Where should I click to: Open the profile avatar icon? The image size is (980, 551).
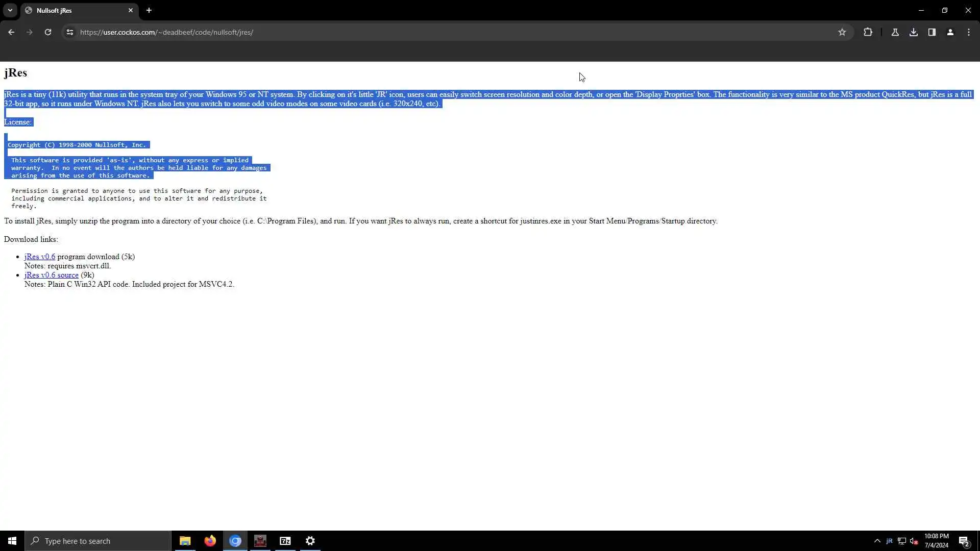[x=950, y=32]
